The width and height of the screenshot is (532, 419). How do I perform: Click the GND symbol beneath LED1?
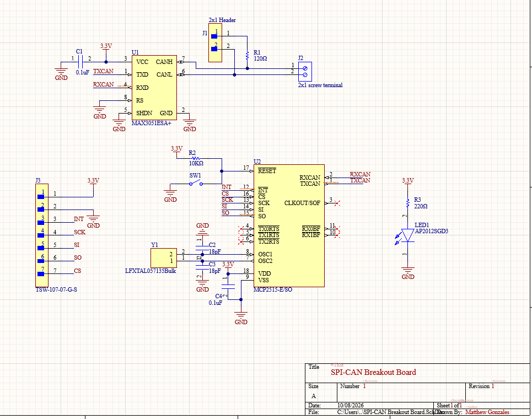point(408,274)
